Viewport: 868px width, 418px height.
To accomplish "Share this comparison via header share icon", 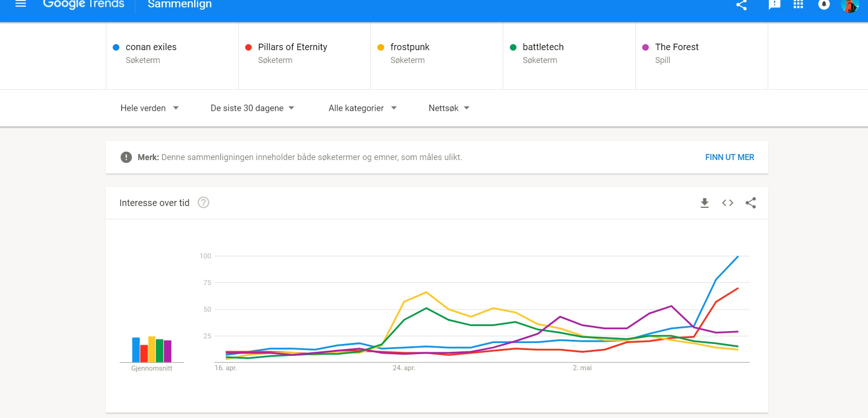I will 742,5.
